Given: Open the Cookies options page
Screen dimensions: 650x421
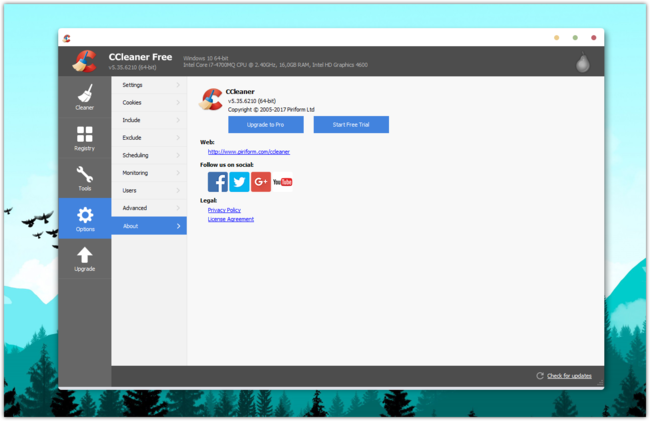Looking at the screenshot, I should (149, 102).
